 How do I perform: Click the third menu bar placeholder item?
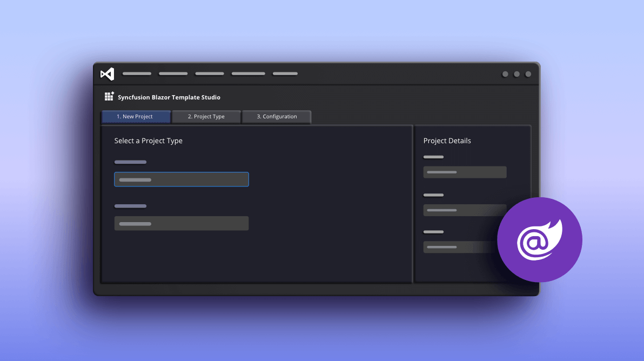tap(209, 73)
